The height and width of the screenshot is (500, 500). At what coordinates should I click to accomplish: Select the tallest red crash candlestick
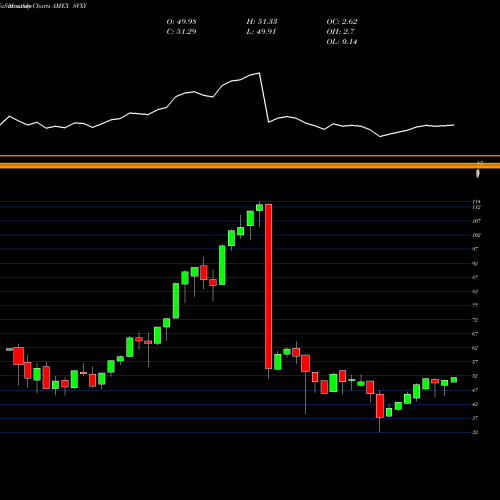pyautogui.click(x=268, y=286)
